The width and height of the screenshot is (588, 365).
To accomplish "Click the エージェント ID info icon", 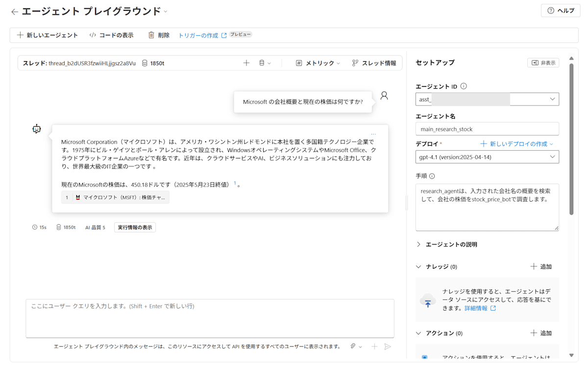I will coord(464,86).
